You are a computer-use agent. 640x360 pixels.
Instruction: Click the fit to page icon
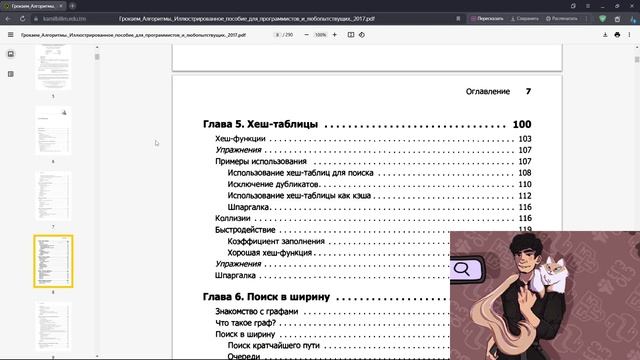point(351,35)
